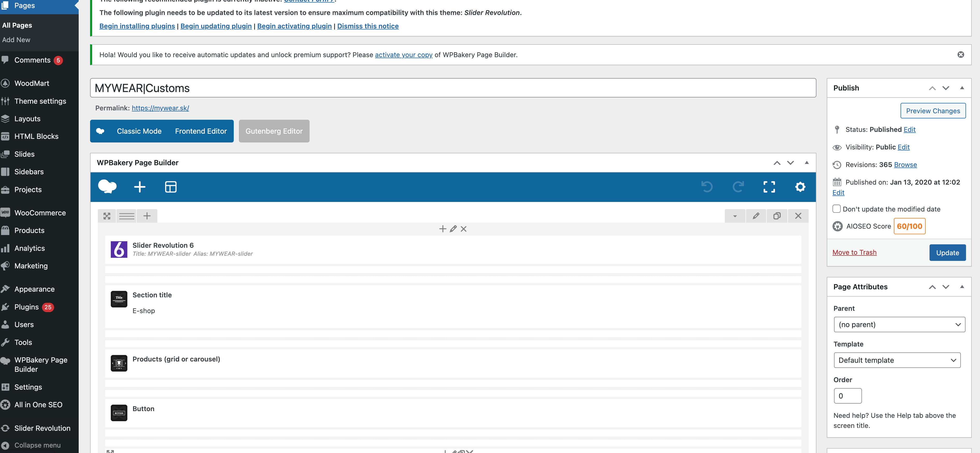
Task: Expand the row toggle dropdown arrow
Action: point(735,216)
